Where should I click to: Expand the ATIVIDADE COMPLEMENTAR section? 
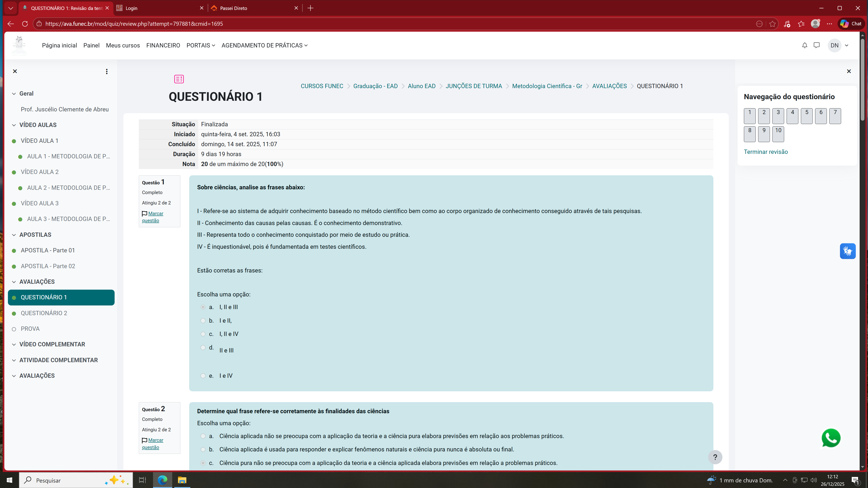pos(14,360)
